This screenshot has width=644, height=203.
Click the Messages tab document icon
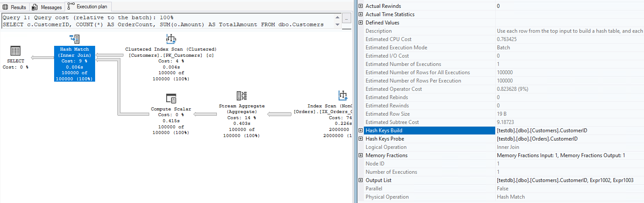(x=36, y=7)
